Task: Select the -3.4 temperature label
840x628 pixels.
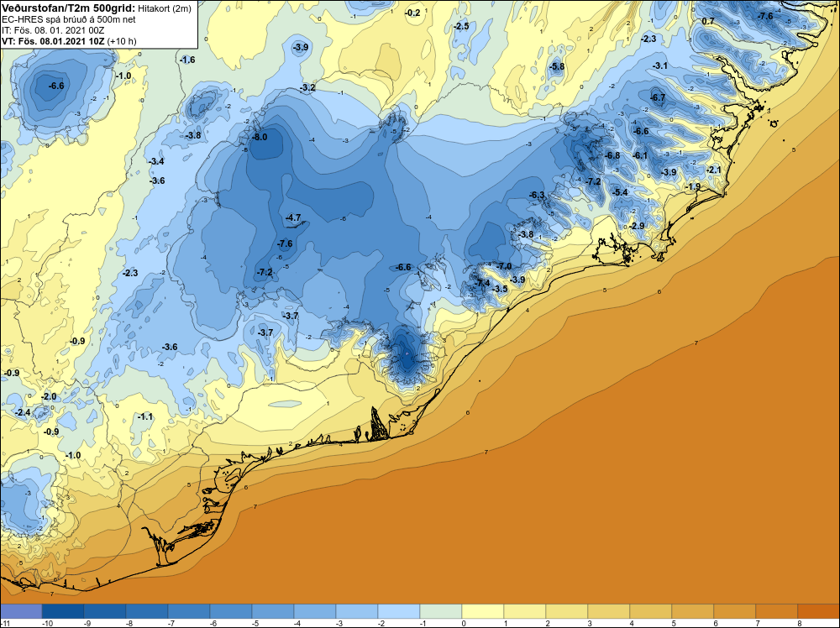Action: pyautogui.click(x=156, y=161)
